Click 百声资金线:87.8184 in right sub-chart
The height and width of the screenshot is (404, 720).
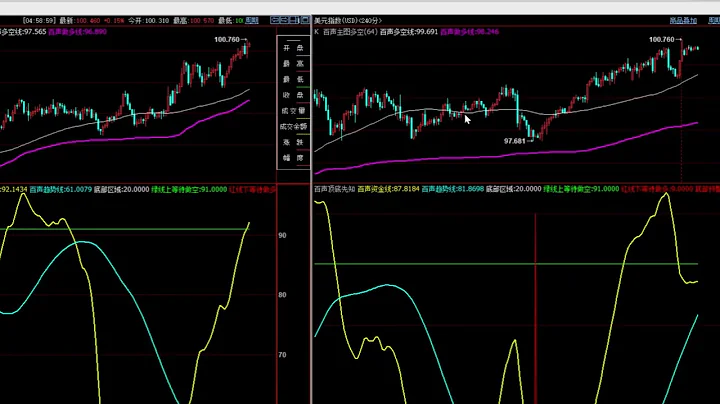pyautogui.click(x=388, y=189)
